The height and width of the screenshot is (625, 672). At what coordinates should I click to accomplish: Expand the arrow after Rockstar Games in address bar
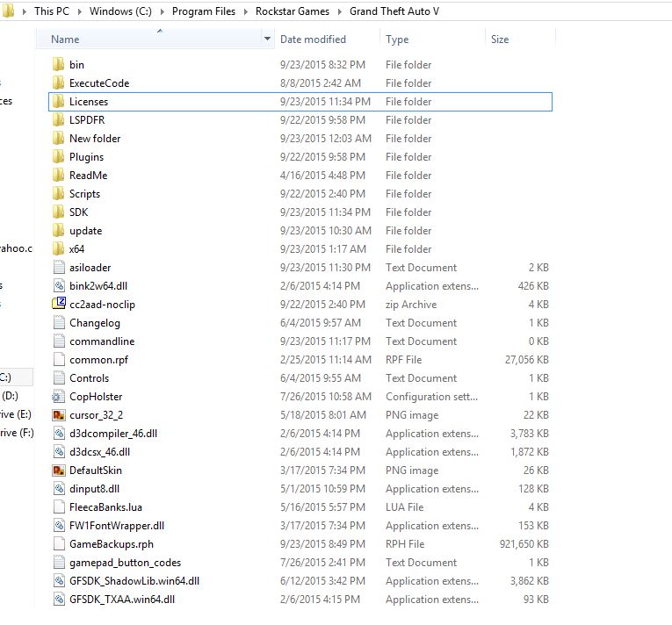340,11
